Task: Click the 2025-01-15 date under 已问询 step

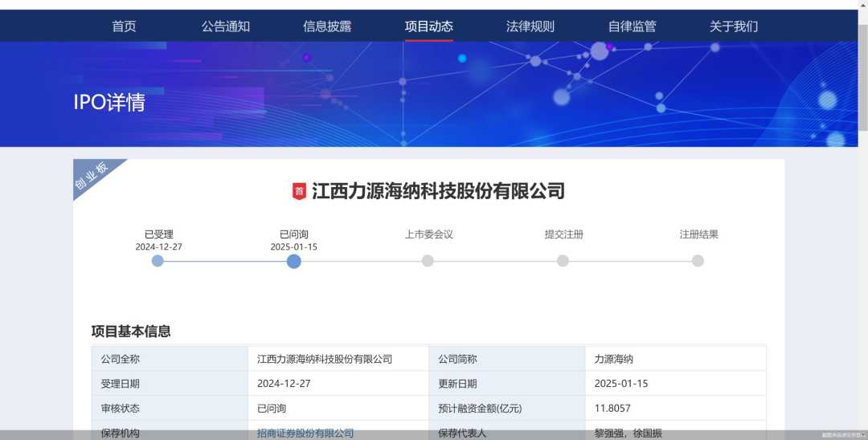Action: coord(294,247)
